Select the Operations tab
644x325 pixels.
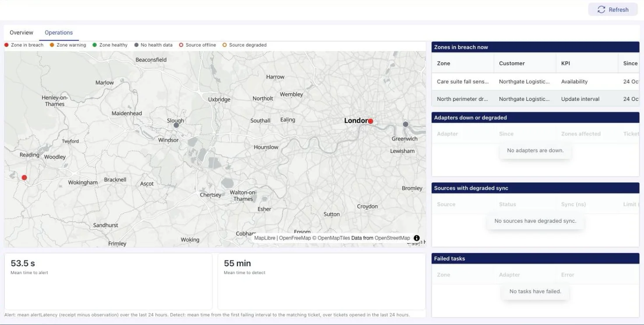coord(59,32)
